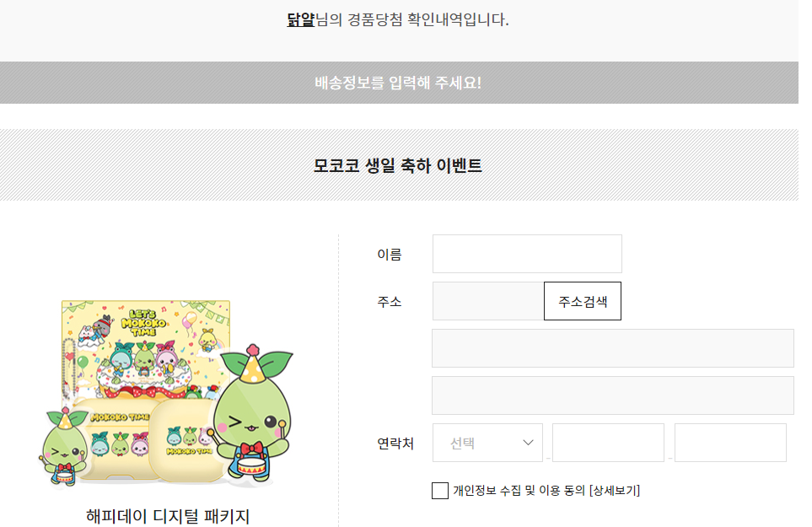Click the large Mokoko character with drum
This screenshot has width=812, height=527.
(x=251, y=413)
